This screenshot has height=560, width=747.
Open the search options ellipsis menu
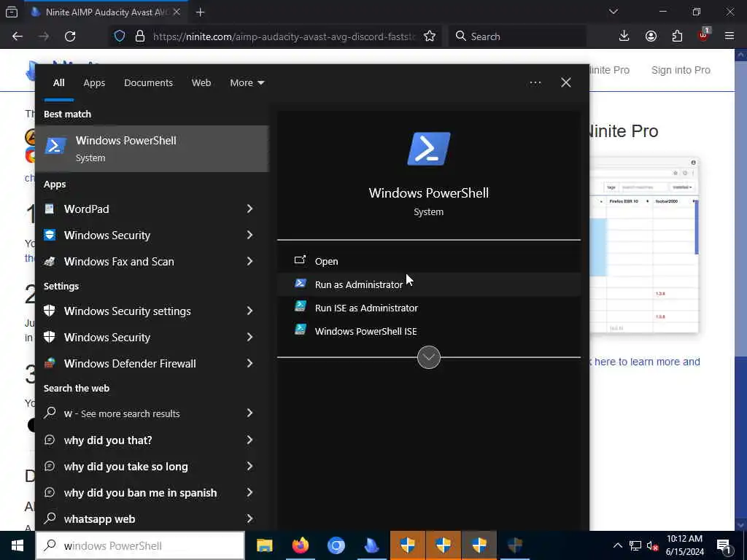(x=535, y=83)
